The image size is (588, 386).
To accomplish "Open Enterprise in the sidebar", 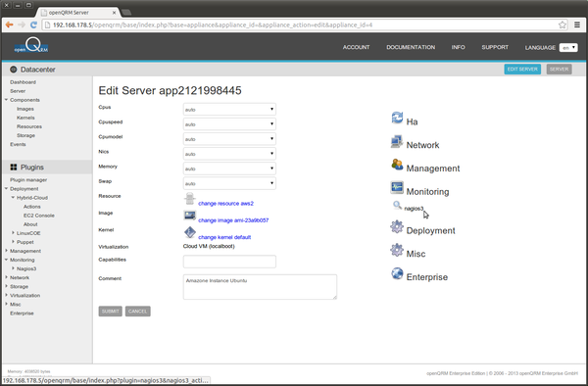I will pos(22,313).
